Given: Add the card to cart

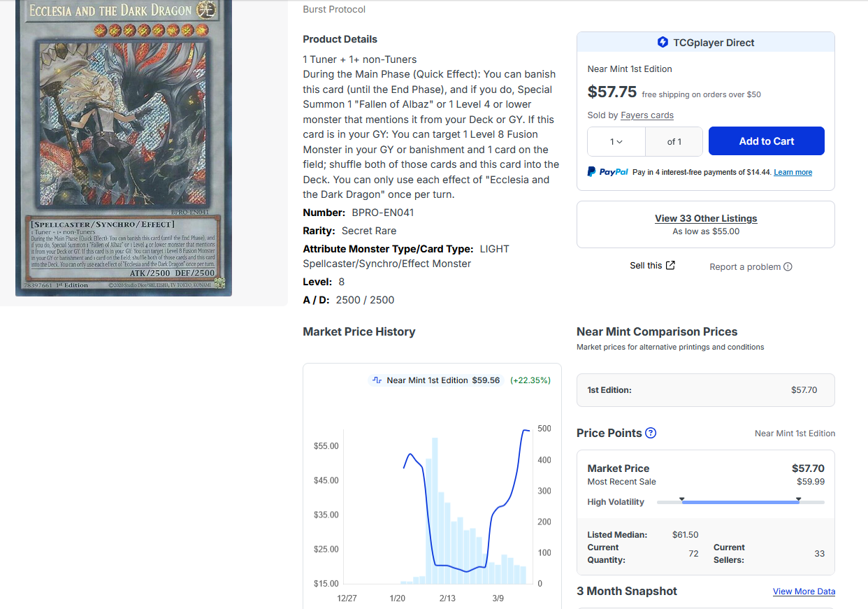Looking at the screenshot, I should 767,141.
